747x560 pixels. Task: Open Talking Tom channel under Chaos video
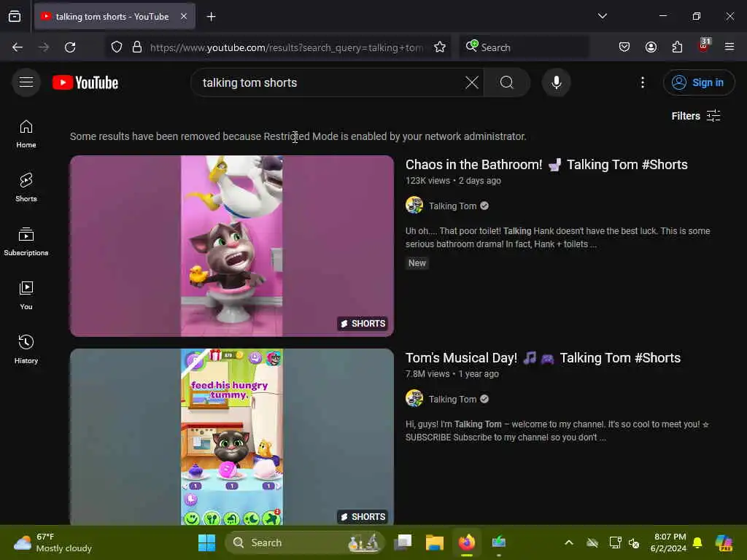[x=452, y=206]
